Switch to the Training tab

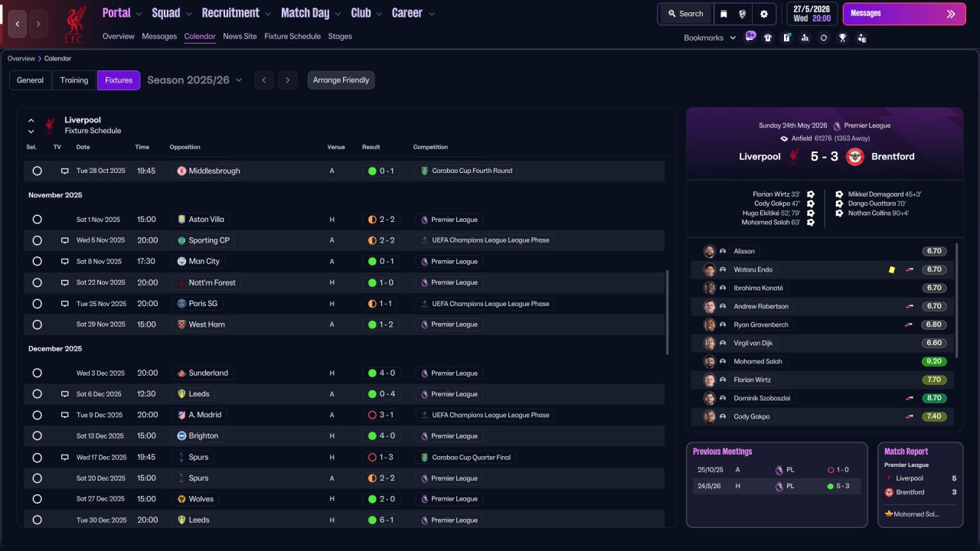point(74,80)
